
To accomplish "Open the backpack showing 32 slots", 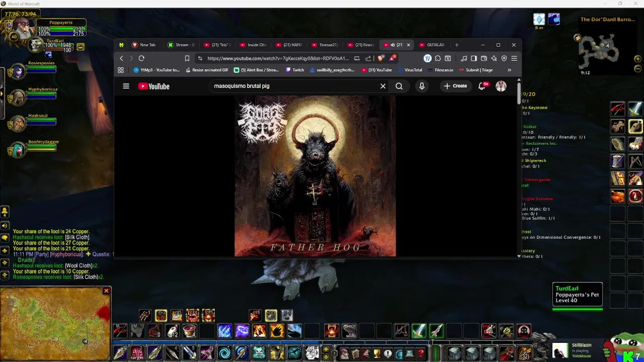I will tap(524, 353).
